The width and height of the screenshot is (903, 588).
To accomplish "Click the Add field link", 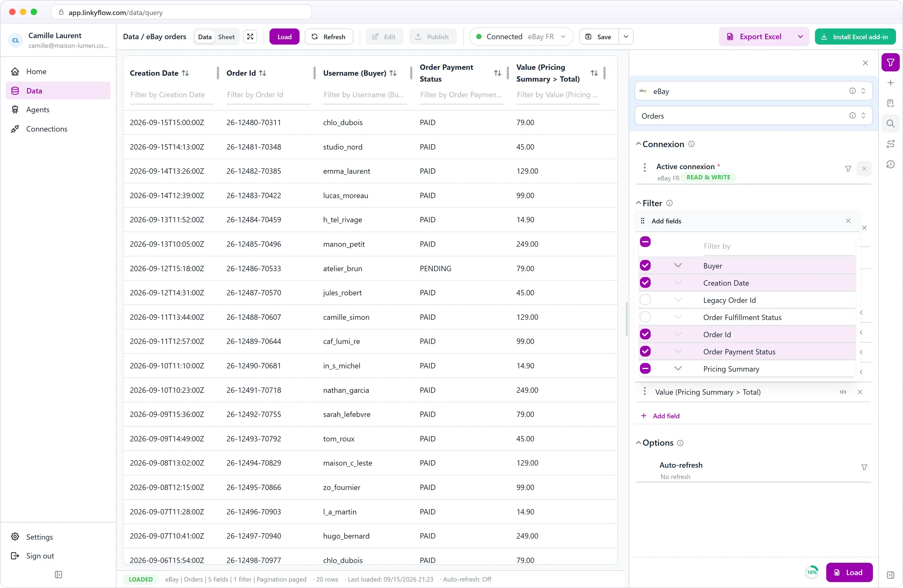I will (x=661, y=416).
